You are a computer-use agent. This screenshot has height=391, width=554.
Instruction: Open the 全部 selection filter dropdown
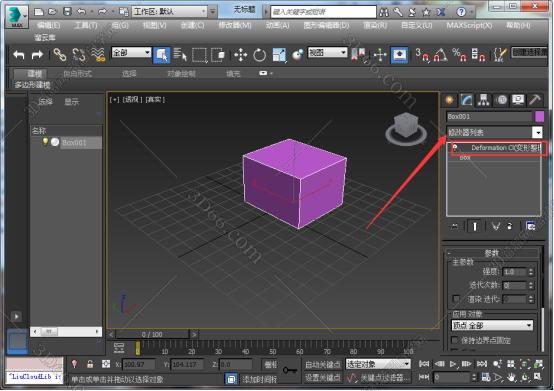(x=131, y=53)
